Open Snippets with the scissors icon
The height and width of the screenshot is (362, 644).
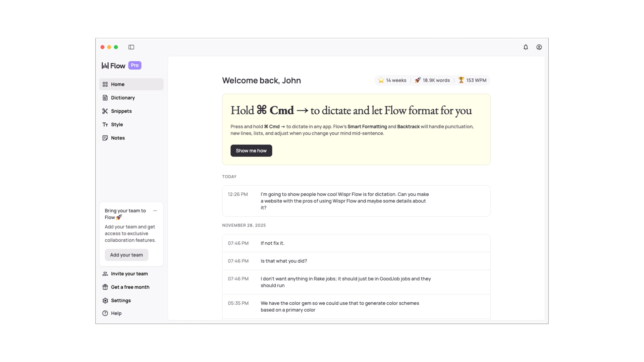pyautogui.click(x=105, y=111)
